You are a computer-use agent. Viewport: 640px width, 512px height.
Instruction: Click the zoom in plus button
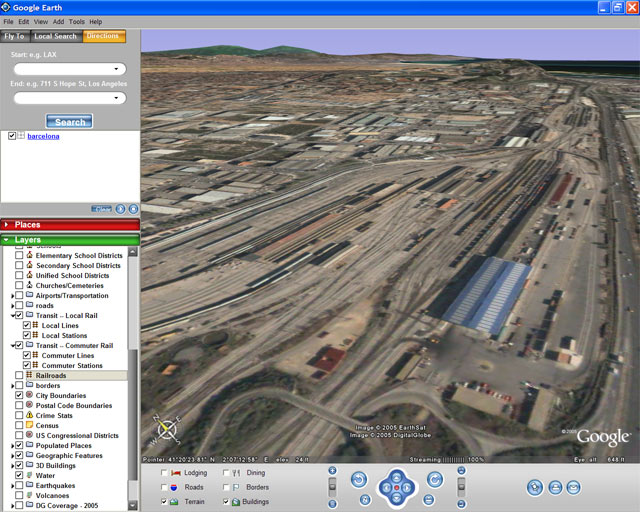tap(332, 470)
